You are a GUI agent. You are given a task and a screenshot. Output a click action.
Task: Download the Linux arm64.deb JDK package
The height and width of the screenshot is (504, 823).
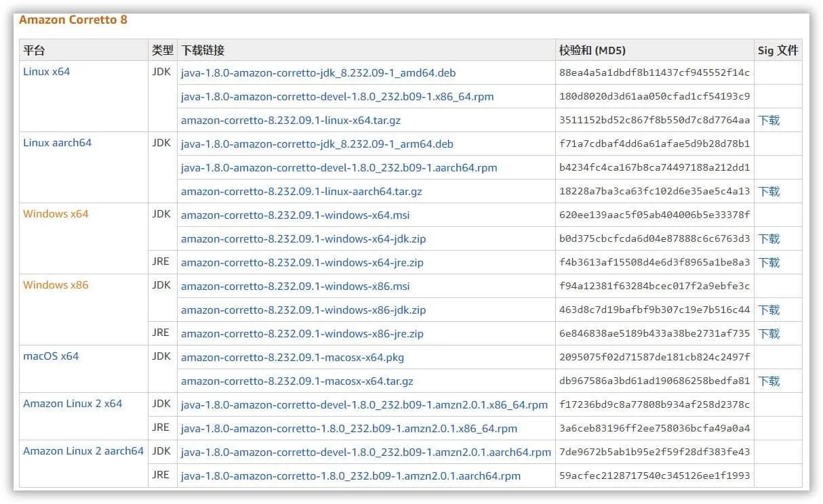pyautogui.click(x=317, y=144)
